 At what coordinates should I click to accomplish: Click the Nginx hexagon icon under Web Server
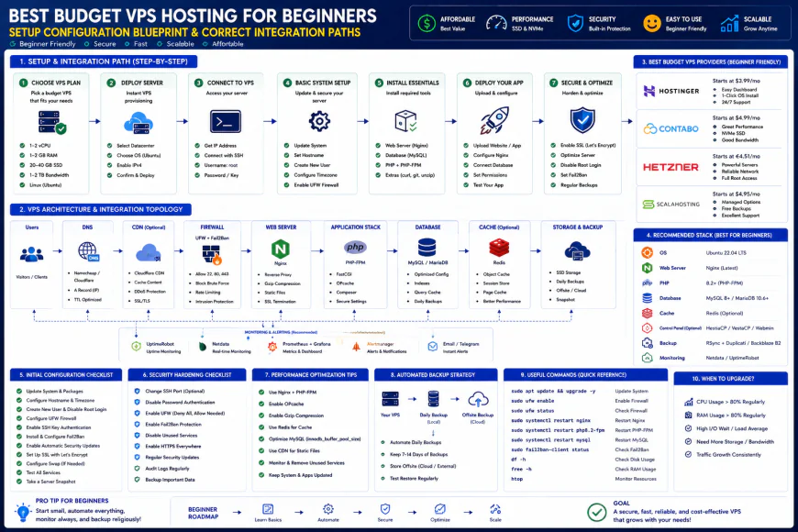point(281,249)
